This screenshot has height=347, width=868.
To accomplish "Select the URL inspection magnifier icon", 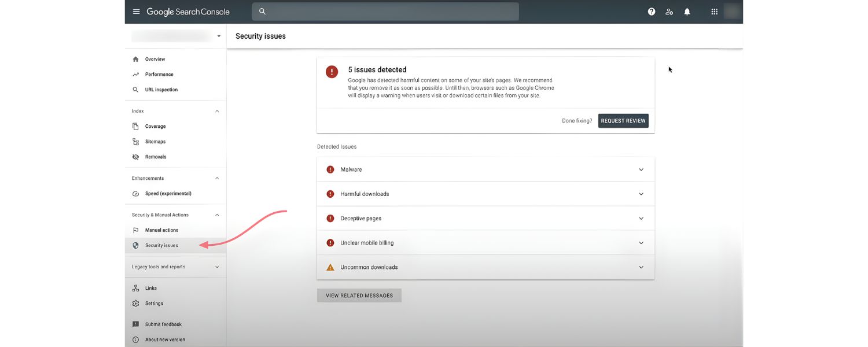I will pos(135,89).
